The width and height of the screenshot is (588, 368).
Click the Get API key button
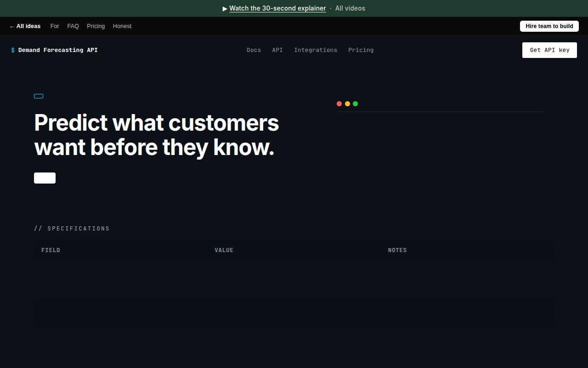click(x=549, y=50)
